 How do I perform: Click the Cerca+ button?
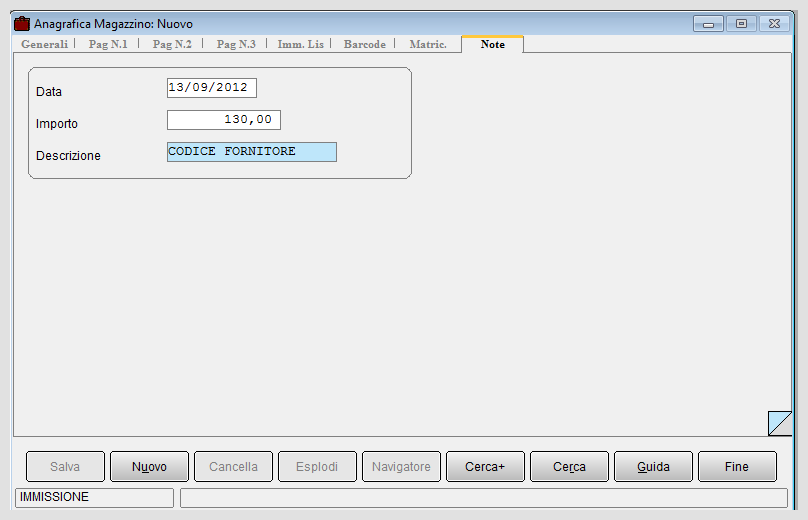click(x=485, y=466)
